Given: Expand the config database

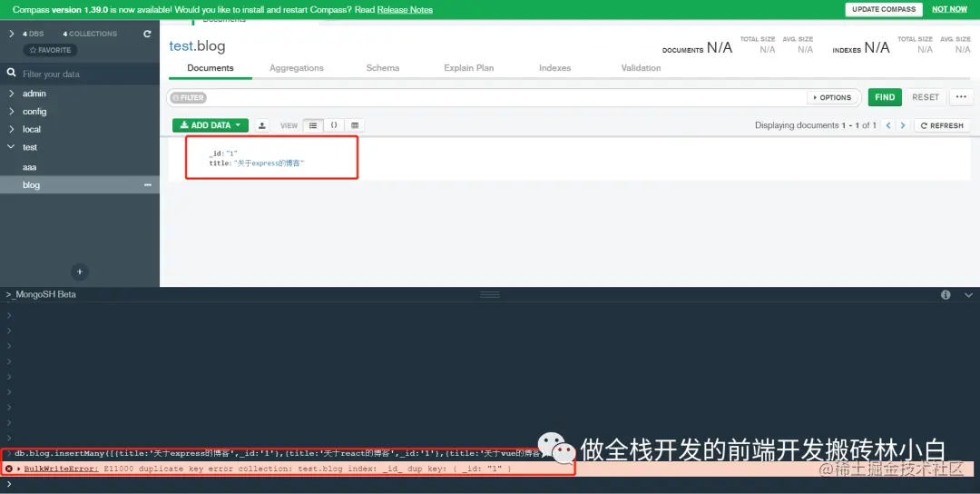Looking at the screenshot, I should pos(11,112).
